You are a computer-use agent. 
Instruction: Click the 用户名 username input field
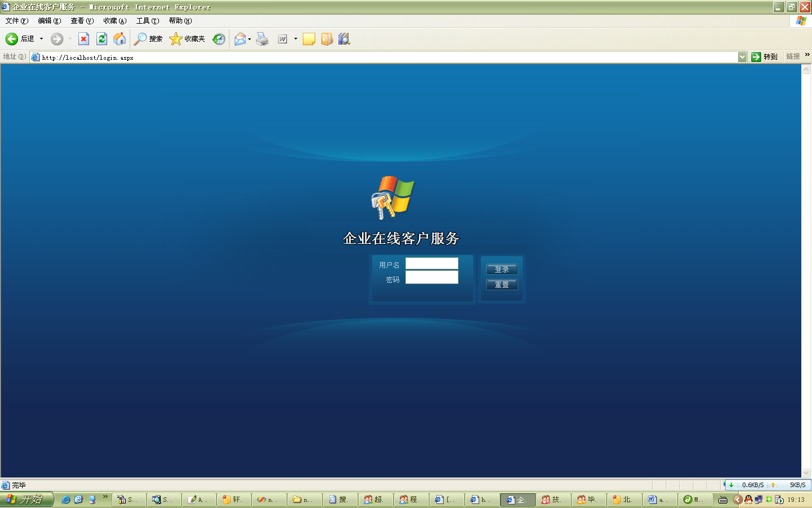tap(431, 264)
